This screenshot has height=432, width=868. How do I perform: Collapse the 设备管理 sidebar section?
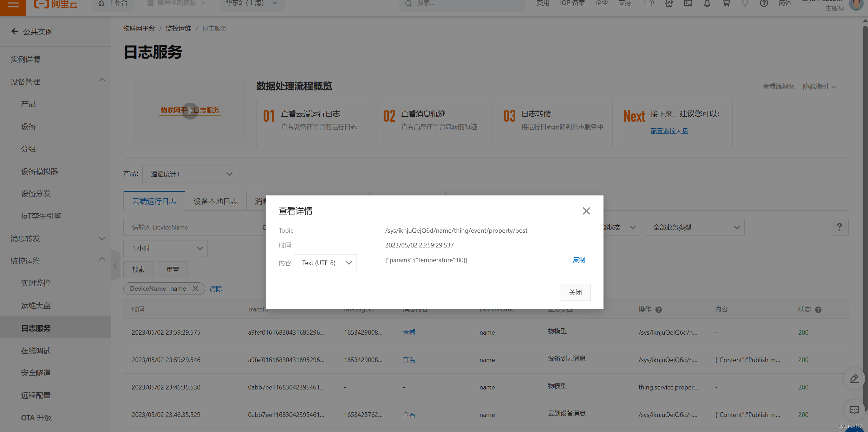102,80
